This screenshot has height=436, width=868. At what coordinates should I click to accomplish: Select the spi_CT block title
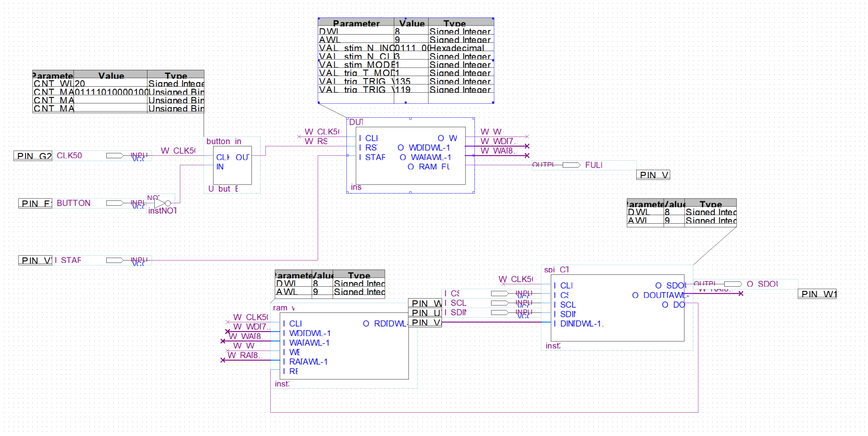[557, 270]
